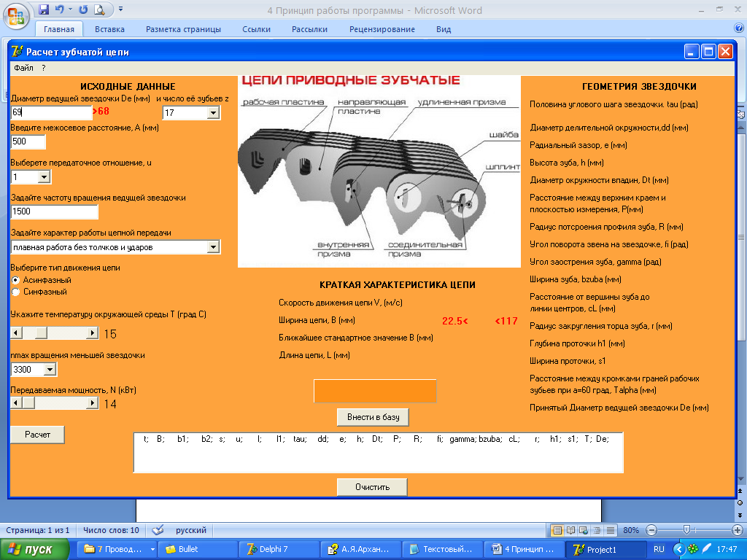Open the Рассылки ribbon tab

pyautogui.click(x=309, y=29)
